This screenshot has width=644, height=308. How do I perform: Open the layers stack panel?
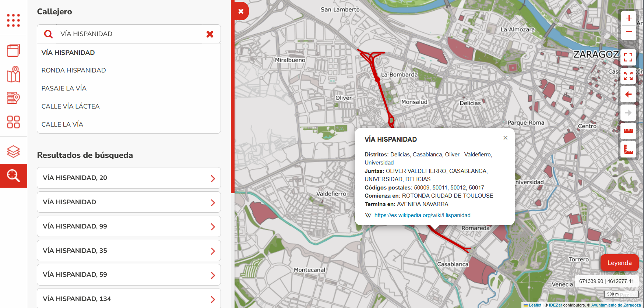coord(13,151)
